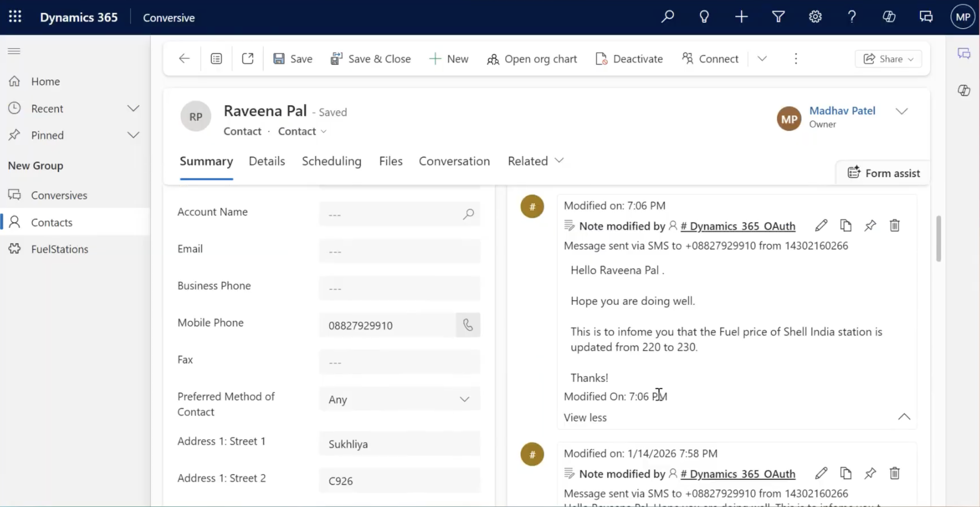This screenshot has height=507, width=980.
Task: Edit the 1/14/2026 7:58 PM note
Action: pyautogui.click(x=821, y=474)
